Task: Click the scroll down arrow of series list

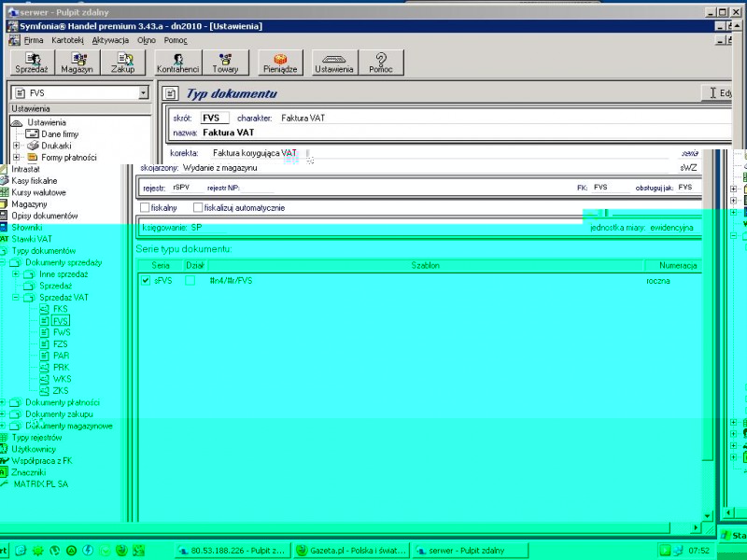Action: coord(707,516)
